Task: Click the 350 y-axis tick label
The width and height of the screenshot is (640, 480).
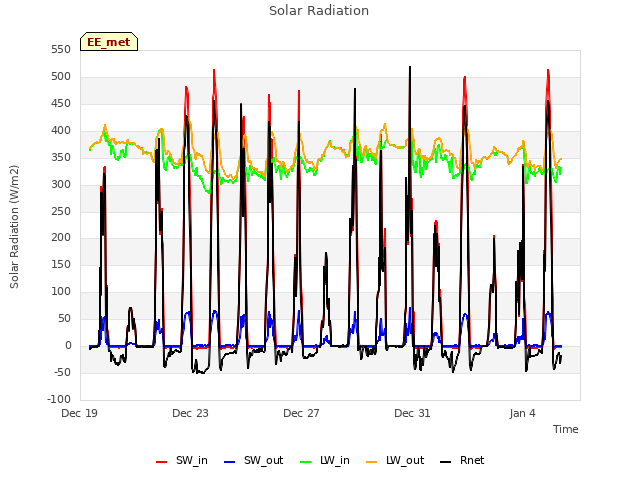Action: [61, 158]
